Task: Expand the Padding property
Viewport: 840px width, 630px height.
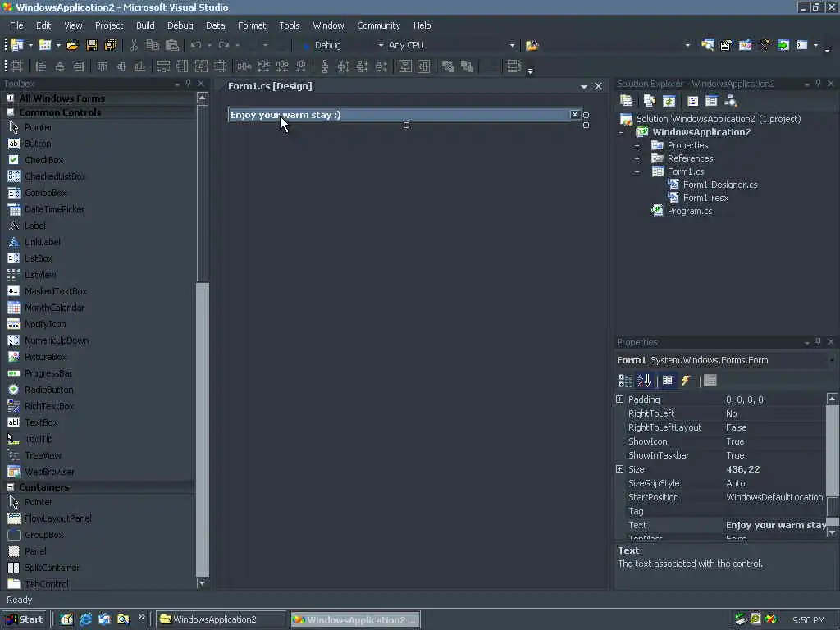Action: point(620,399)
